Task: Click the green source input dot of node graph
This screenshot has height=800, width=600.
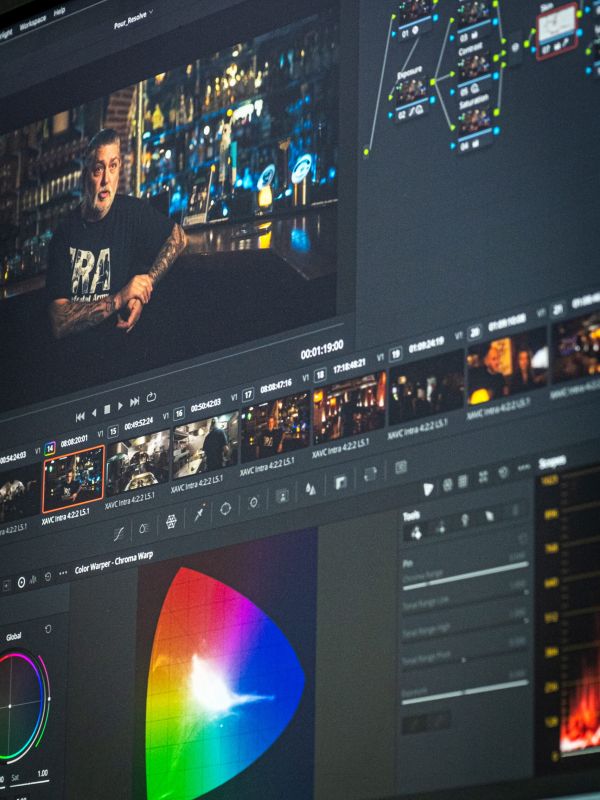Action: pos(366,152)
